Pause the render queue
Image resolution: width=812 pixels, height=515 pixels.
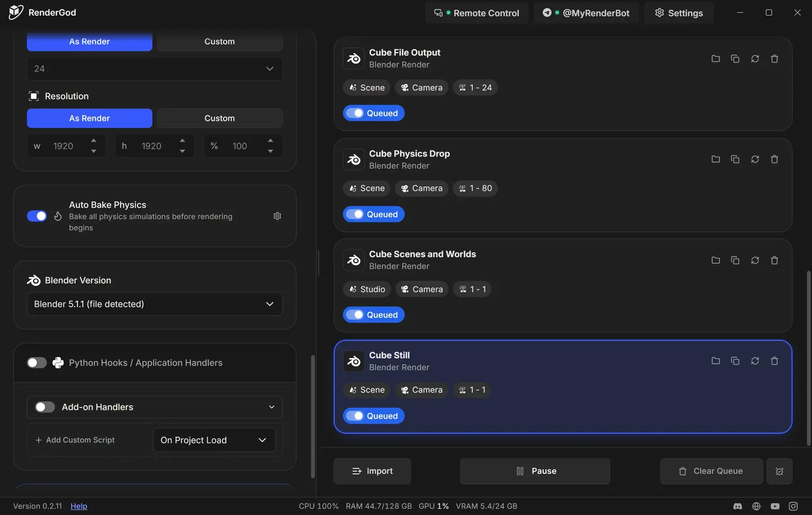click(535, 471)
